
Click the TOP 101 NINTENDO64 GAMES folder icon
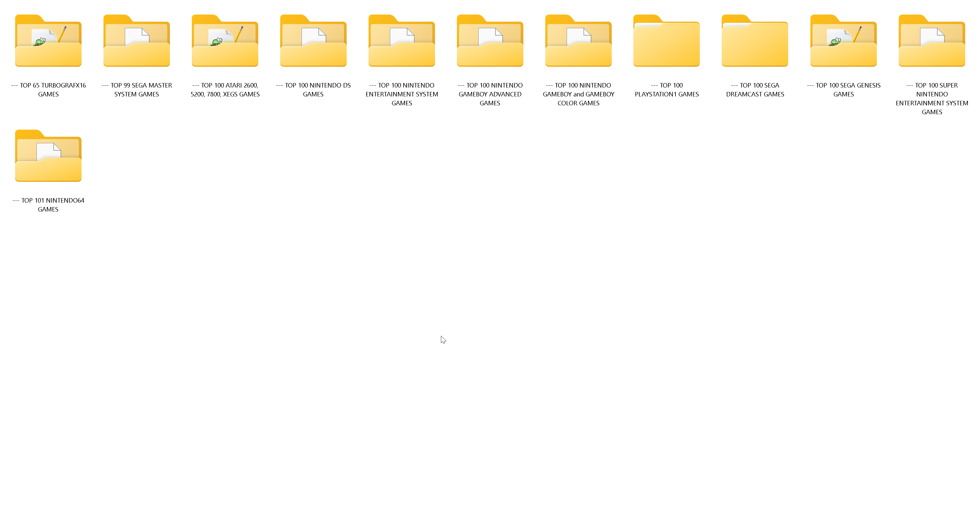[x=48, y=156]
